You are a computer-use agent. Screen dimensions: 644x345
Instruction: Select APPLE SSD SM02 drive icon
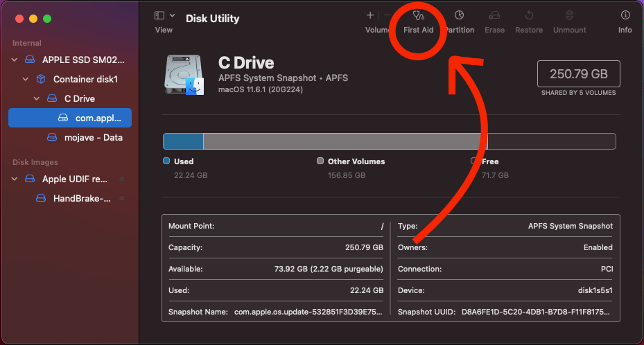click(30, 60)
